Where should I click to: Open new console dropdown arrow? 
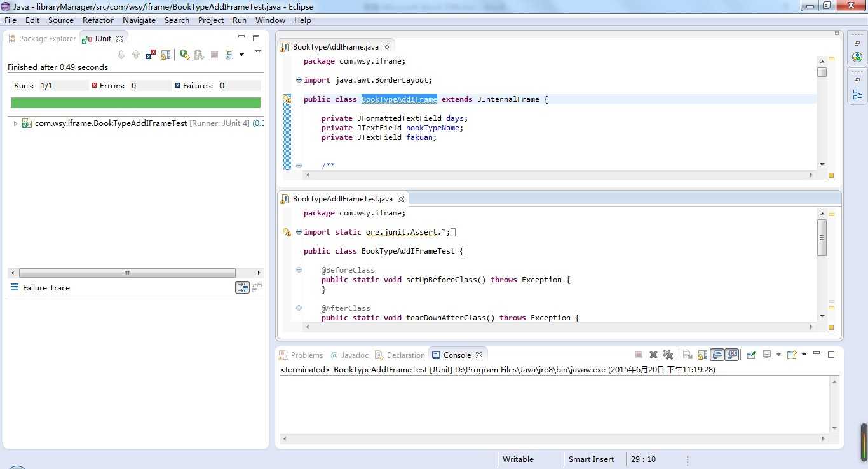[x=804, y=355]
